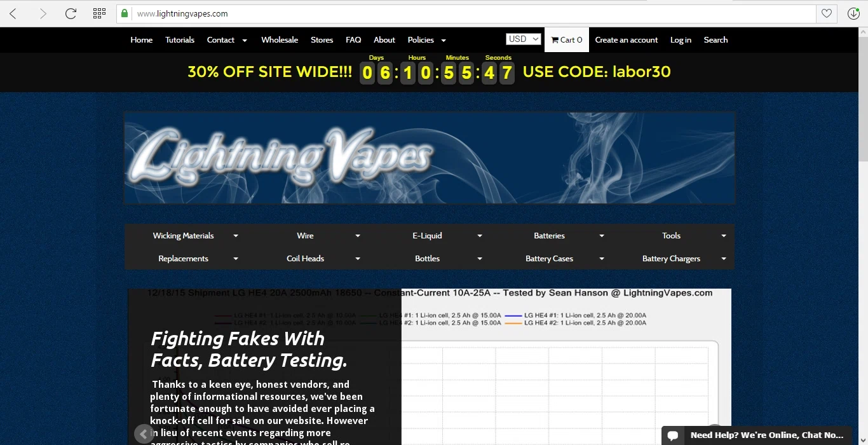The image size is (868, 445).
Task: Go to previous slide with the arrow
Action: 144,434
